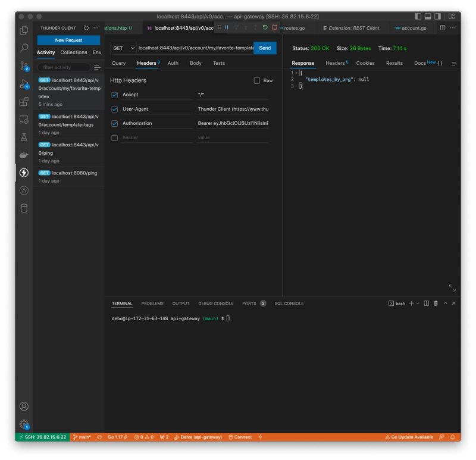Uncheck the Accept header checkbox
The image size is (476, 460).
[114, 95]
